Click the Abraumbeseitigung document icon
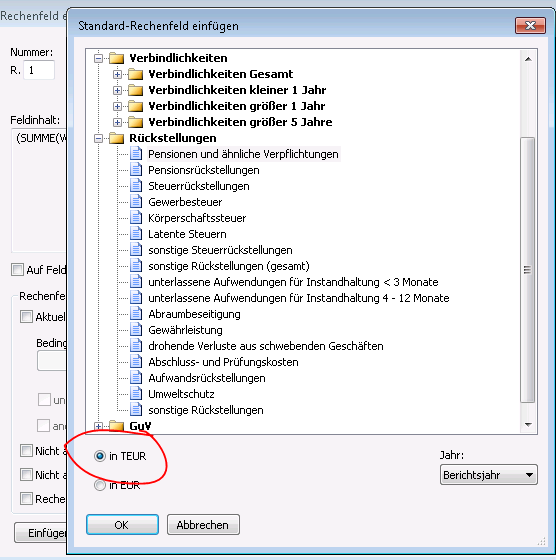The width and height of the screenshot is (556, 560). (136, 314)
